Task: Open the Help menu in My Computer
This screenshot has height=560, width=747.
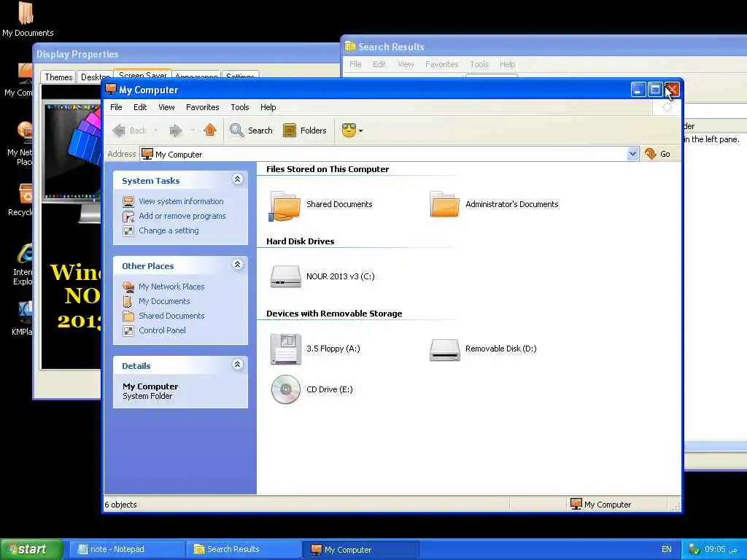Action: tap(268, 107)
